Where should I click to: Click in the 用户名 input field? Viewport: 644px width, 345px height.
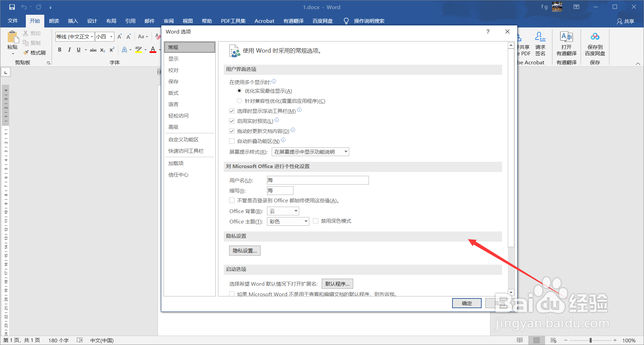pos(318,180)
